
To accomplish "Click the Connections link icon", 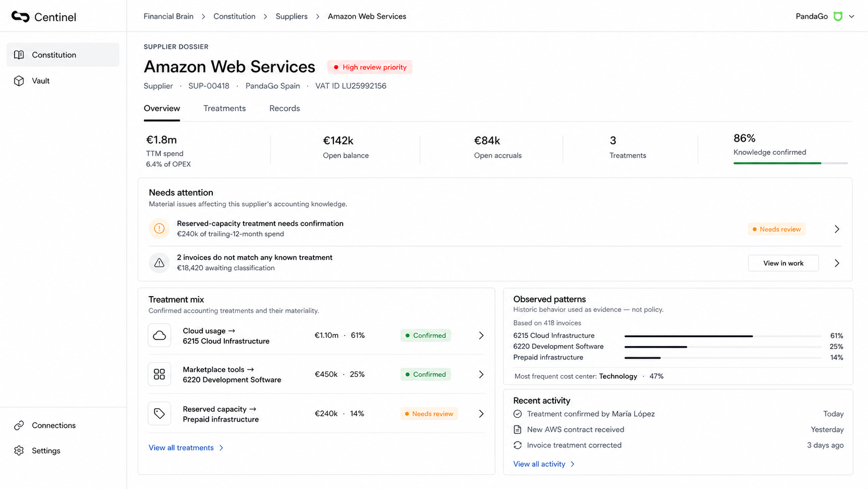I will [x=19, y=425].
